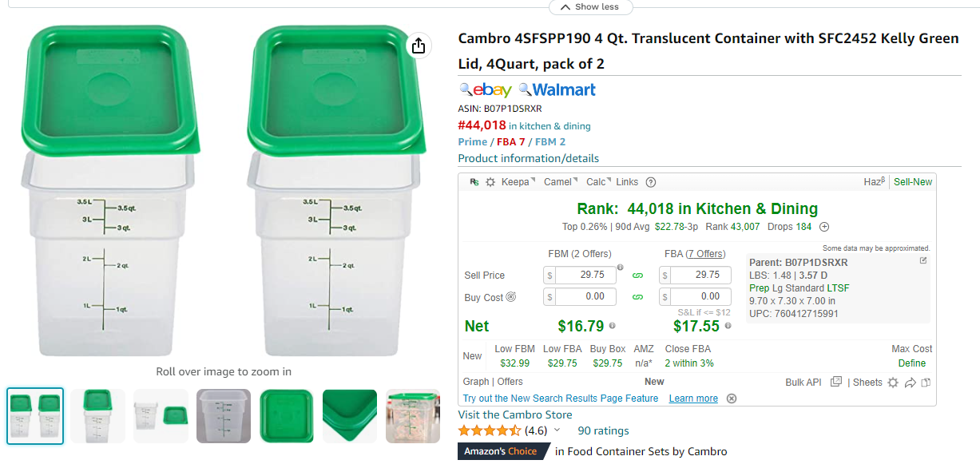Click the Buy Cost target icon

pos(511,297)
